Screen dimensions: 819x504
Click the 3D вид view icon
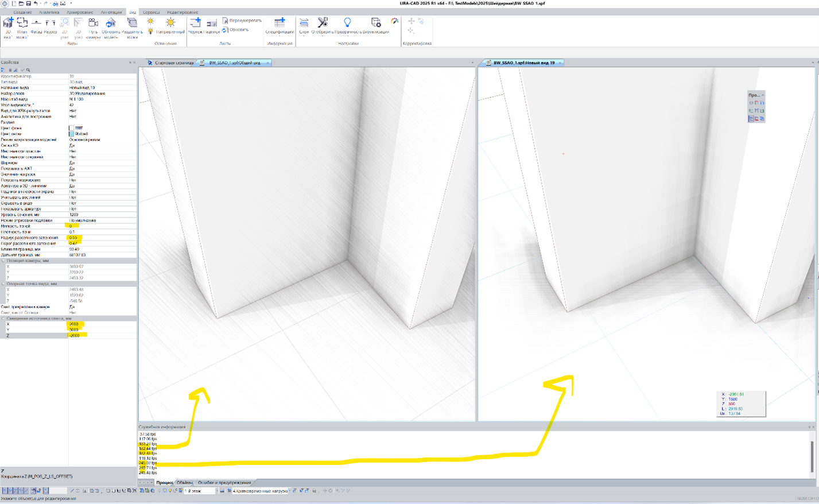(x=8, y=23)
